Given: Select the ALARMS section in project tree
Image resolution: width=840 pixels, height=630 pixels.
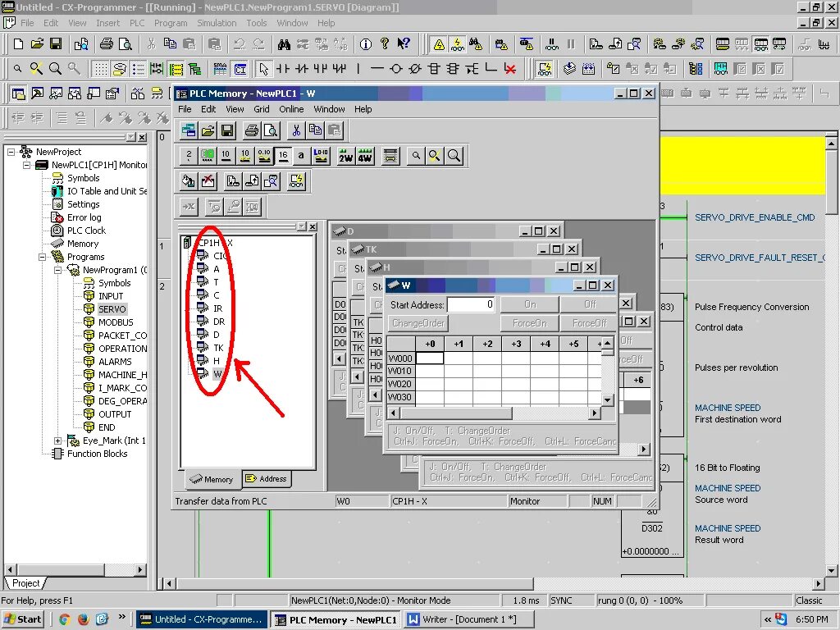Looking at the screenshot, I should [x=115, y=362].
